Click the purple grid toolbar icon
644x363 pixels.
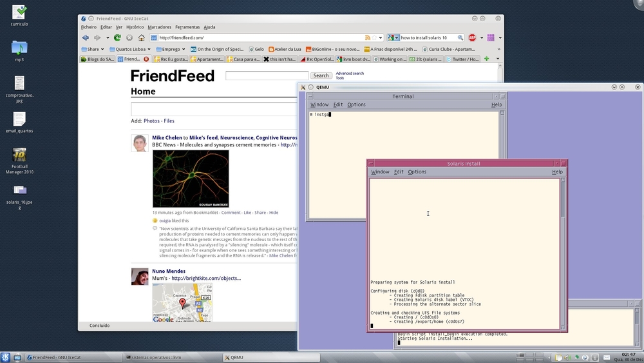coord(491,37)
